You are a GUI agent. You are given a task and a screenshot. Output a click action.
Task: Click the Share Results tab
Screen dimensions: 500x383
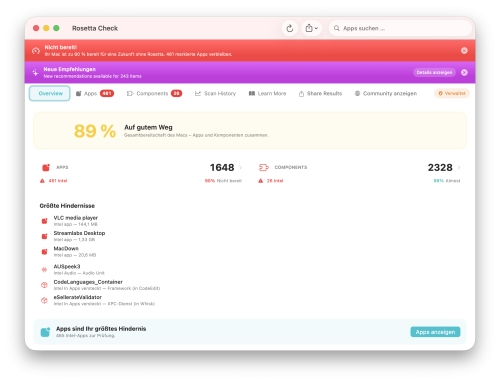(320, 93)
